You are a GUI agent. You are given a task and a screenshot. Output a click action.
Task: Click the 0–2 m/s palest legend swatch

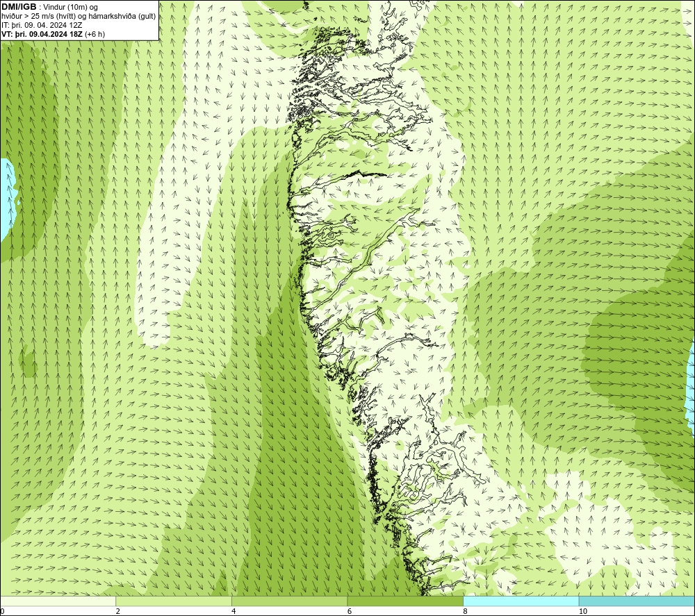pos(58,601)
